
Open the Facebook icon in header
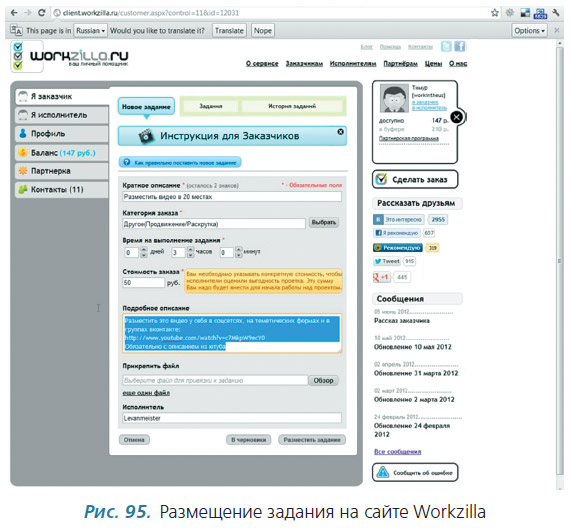point(460,47)
